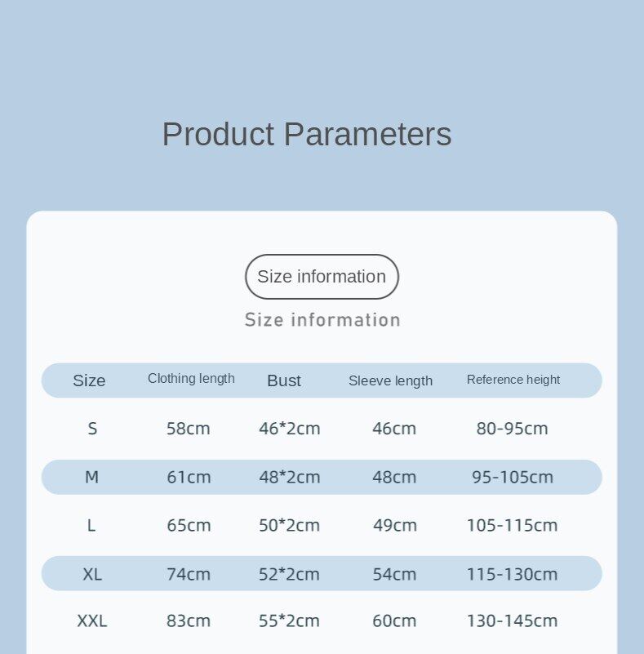Select the Clothing length column header
Image resolution: width=644 pixels, height=654 pixels.
[x=191, y=379]
